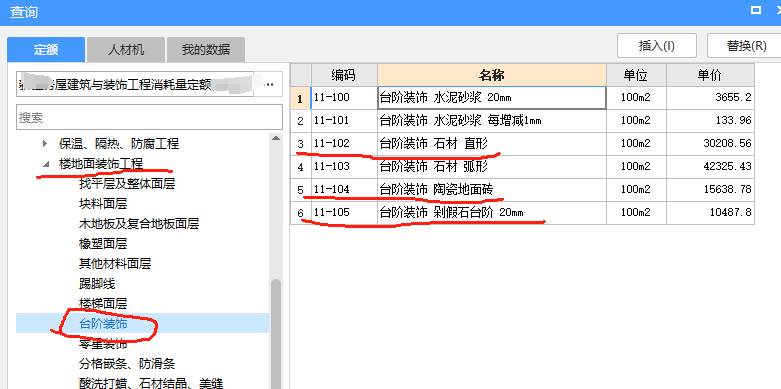
Task: Click code cell 11-102
Action: [344, 143]
